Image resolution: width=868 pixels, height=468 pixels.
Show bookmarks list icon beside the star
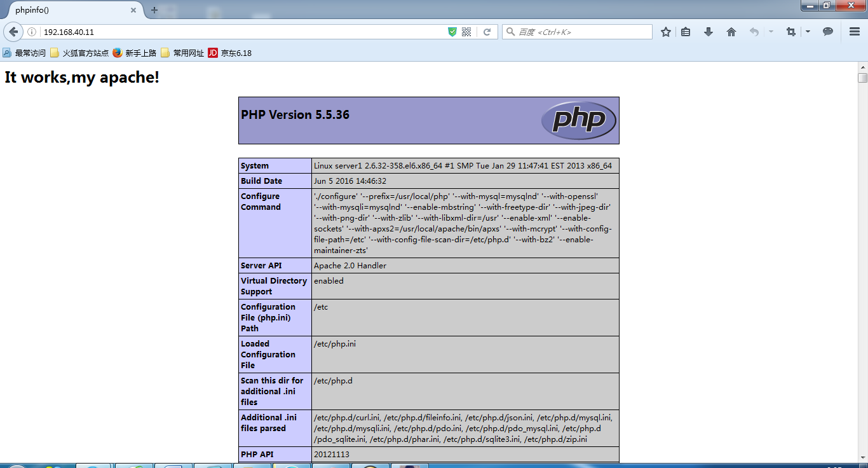(x=686, y=32)
